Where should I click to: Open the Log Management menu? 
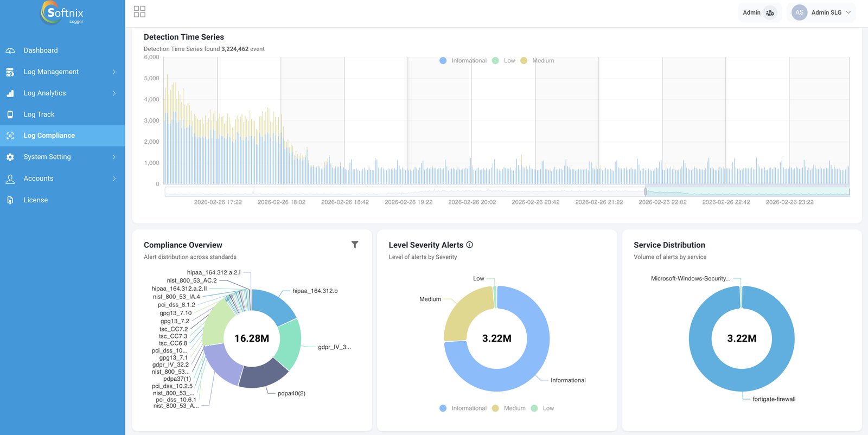click(x=62, y=72)
